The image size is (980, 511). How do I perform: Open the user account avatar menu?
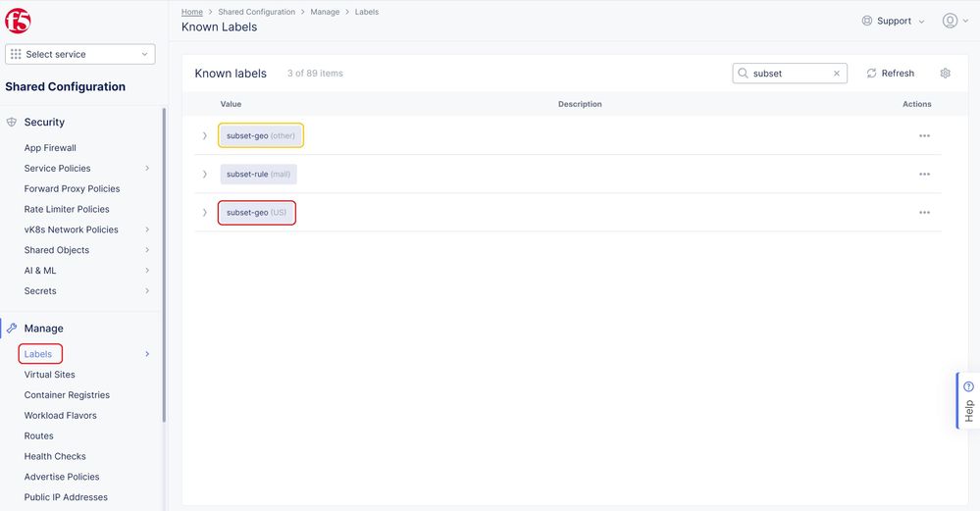pos(950,21)
